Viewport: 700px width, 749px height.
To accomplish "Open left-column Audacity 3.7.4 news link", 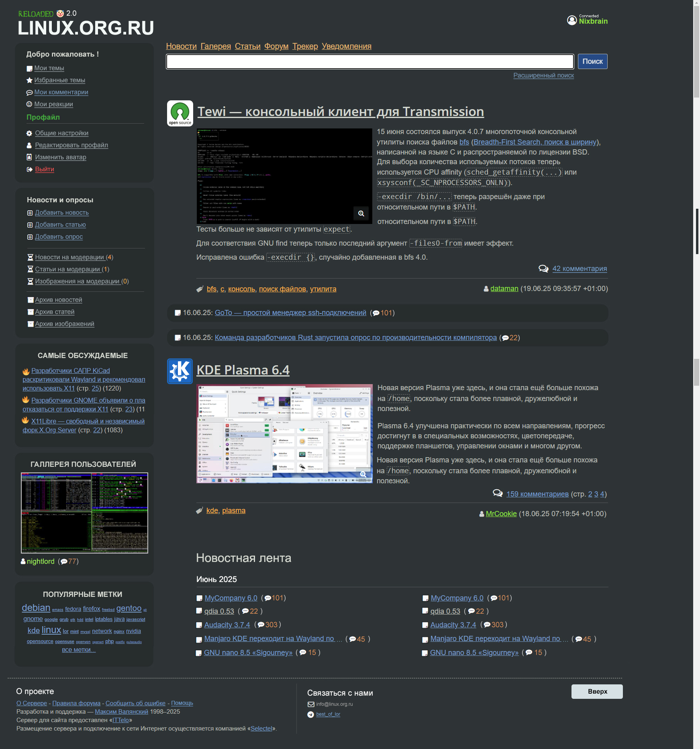I will click(227, 625).
